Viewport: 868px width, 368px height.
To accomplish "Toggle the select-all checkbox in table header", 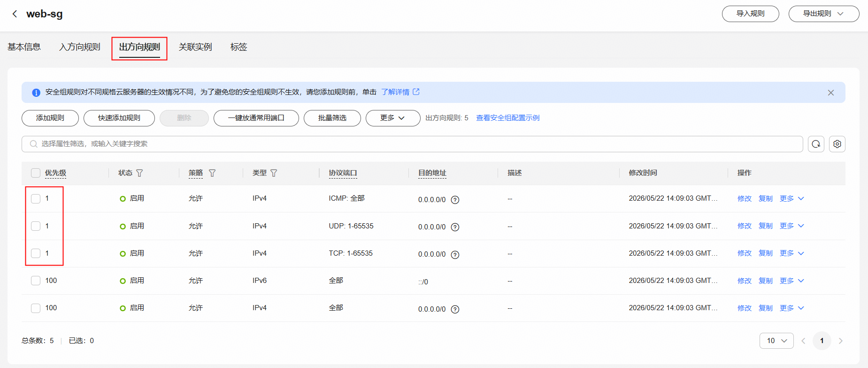I will coord(36,173).
